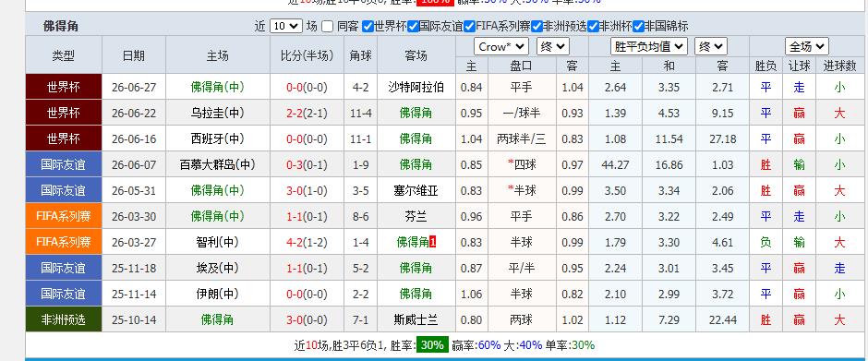Image resolution: width=868 pixels, height=361 pixels.
Task: Click the 22.44 away odds value
Action: pos(722,319)
